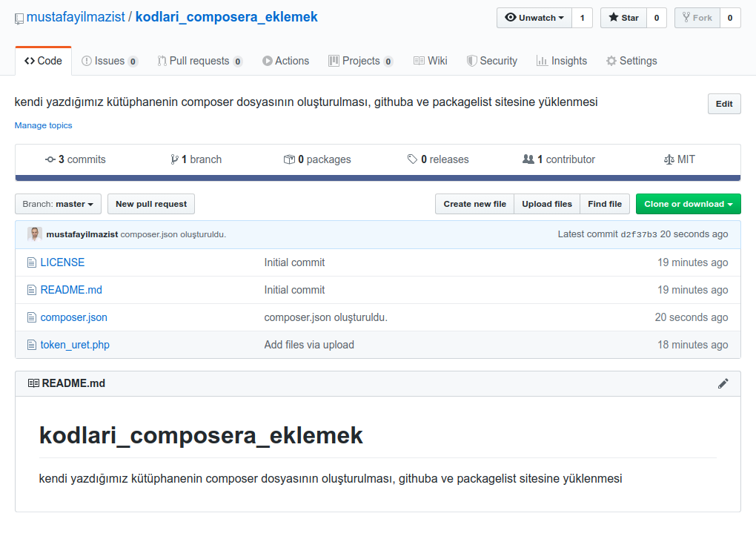Click the commit author name mustafayilmazist
Screen dimensions: 756x539
[x=82, y=235]
